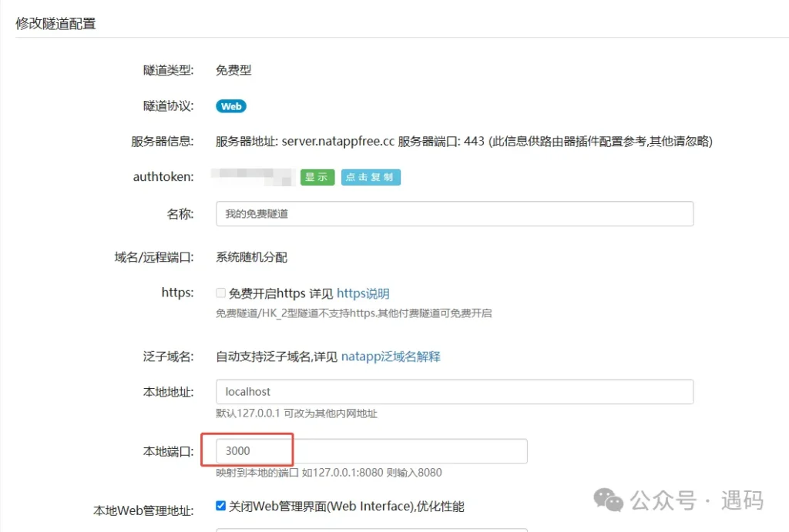789x532 pixels.
Task: Click the 本地端口 label
Action: pos(168,452)
